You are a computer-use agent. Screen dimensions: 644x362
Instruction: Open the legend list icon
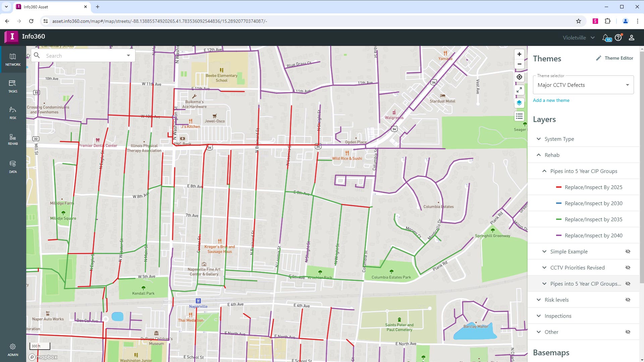pos(519,116)
